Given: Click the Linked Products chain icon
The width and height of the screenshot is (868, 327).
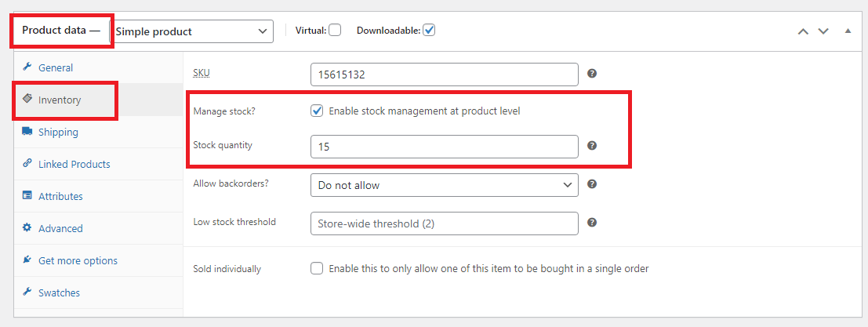Looking at the screenshot, I should pos(27,164).
